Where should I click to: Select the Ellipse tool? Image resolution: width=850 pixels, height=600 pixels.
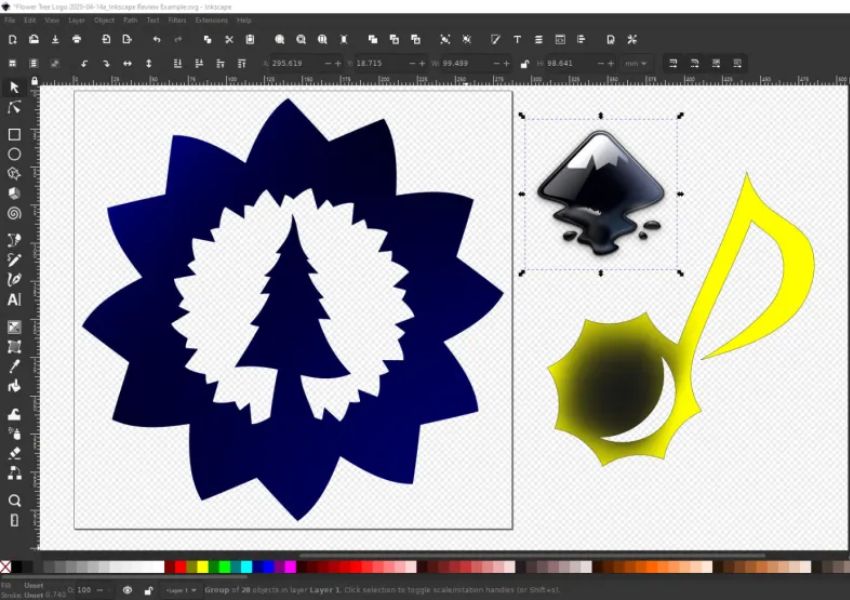[14, 154]
